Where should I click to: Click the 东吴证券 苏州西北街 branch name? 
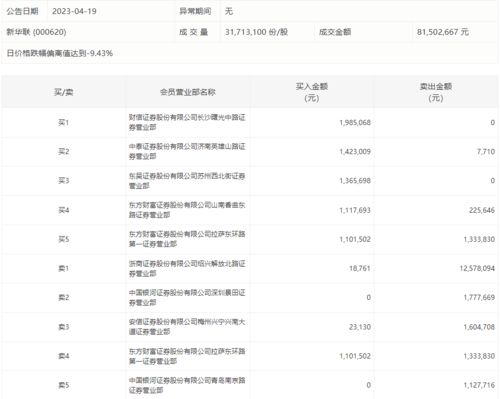(x=187, y=181)
